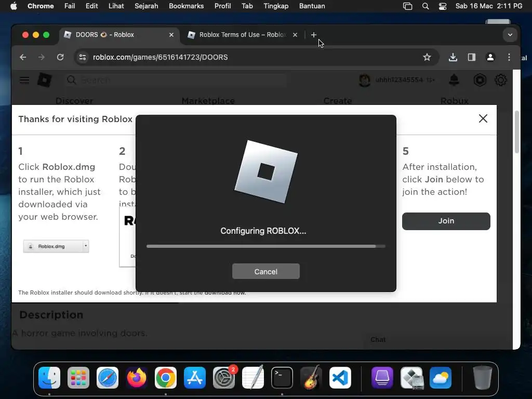
Task: Open System Settings from the dock
Action: [224, 378]
